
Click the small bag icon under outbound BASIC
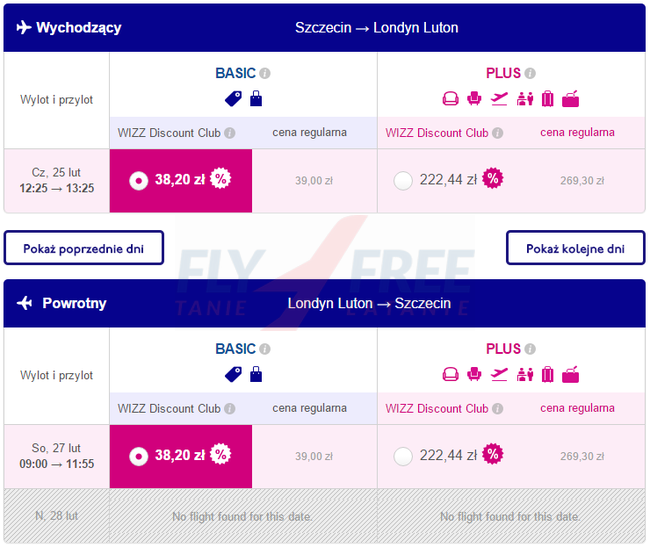point(256,99)
